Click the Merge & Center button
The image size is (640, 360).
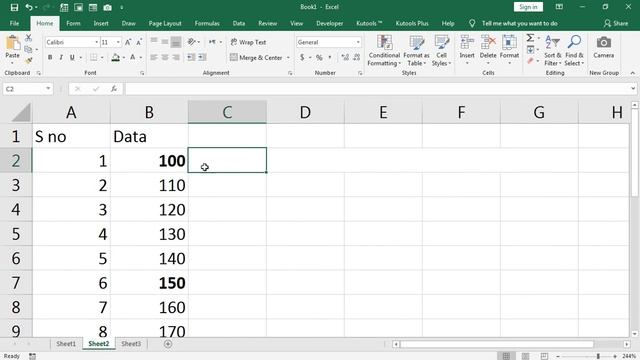256,58
